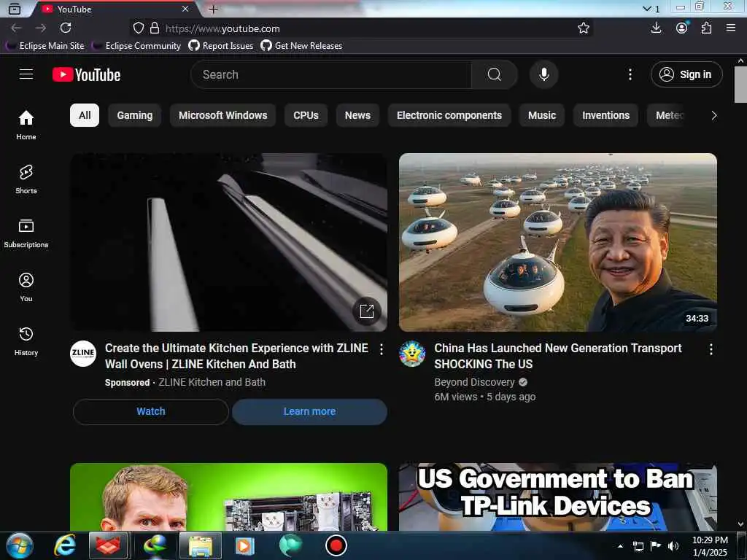
Task: Click the Watch button on ZLINE ad
Action: (150, 411)
